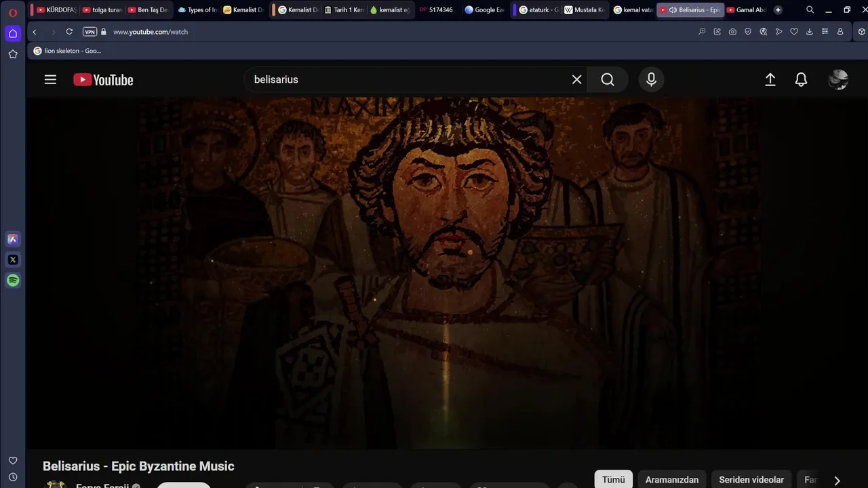
Task: Open Spotify in Opera sidebar
Action: click(13, 281)
